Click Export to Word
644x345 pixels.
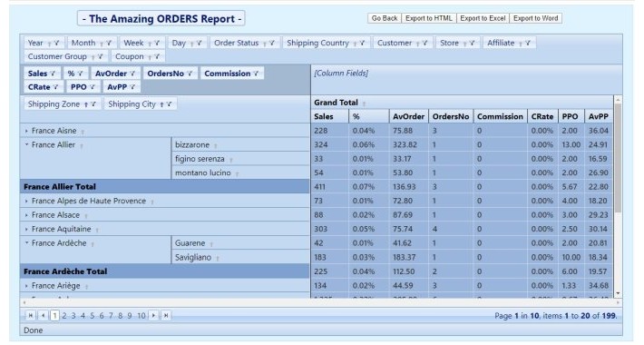535,18
